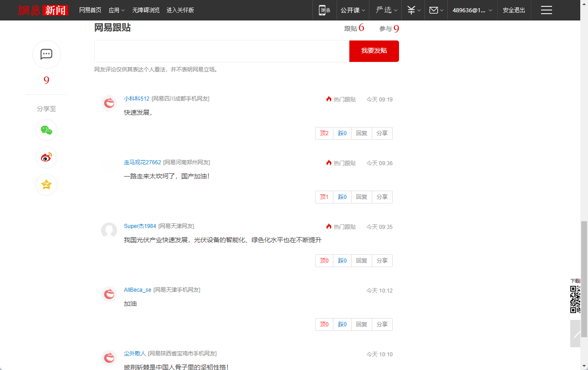
Task: Expand the 应用 dropdown
Action: pos(117,10)
